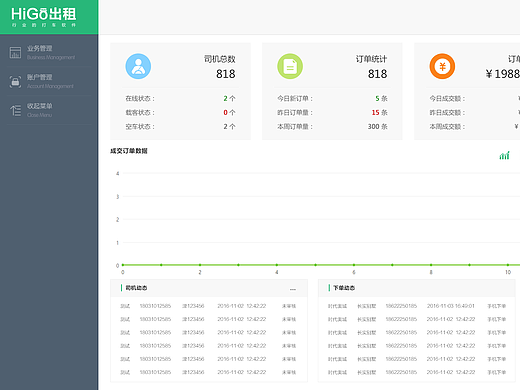This screenshot has height=390, width=520.
Task: Click the 空车状态 label
Action: click(140, 127)
